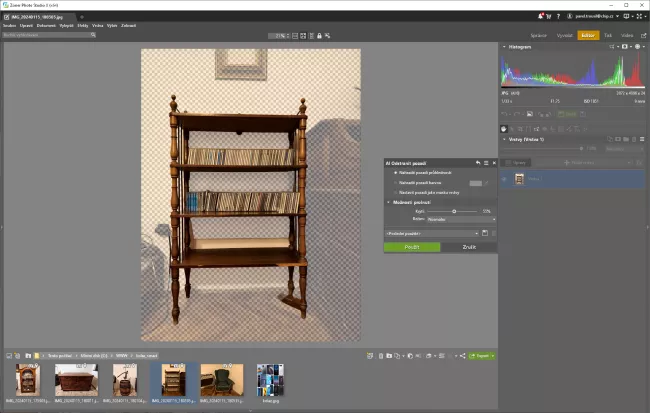Click the 1:1 zoom icon in the toolbar
Screen dimensions: 650x413
[x=311, y=36]
